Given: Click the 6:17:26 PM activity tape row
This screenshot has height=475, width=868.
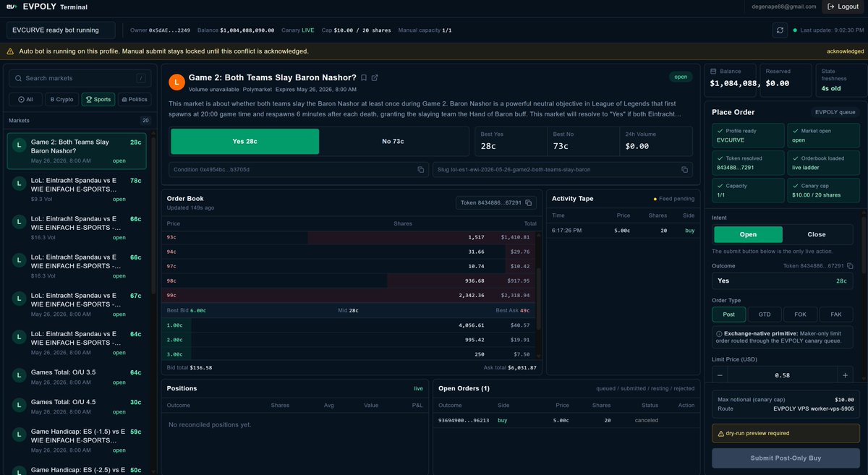Looking at the screenshot, I should pos(623,230).
